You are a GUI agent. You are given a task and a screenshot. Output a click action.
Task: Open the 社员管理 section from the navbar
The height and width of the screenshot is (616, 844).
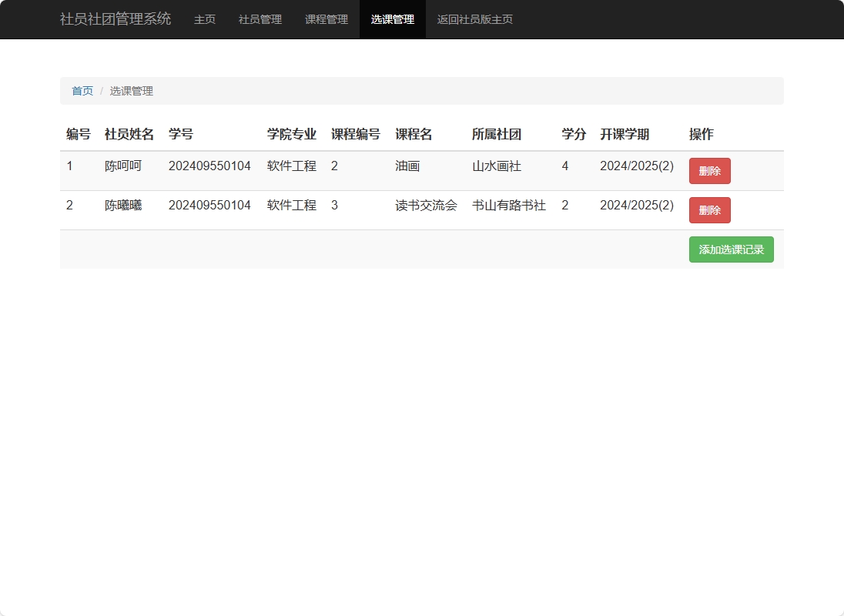259,19
